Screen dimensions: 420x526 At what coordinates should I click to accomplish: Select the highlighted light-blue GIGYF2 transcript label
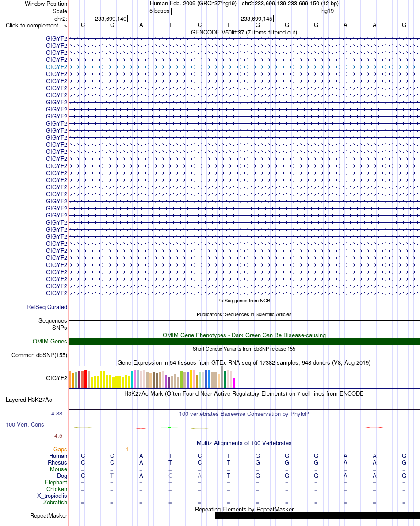pyautogui.click(x=56, y=67)
